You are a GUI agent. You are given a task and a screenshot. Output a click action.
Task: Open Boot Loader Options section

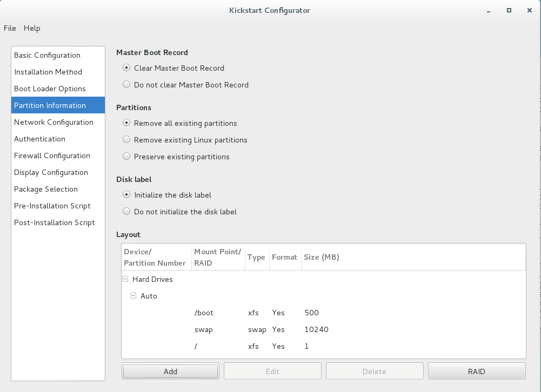click(49, 89)
